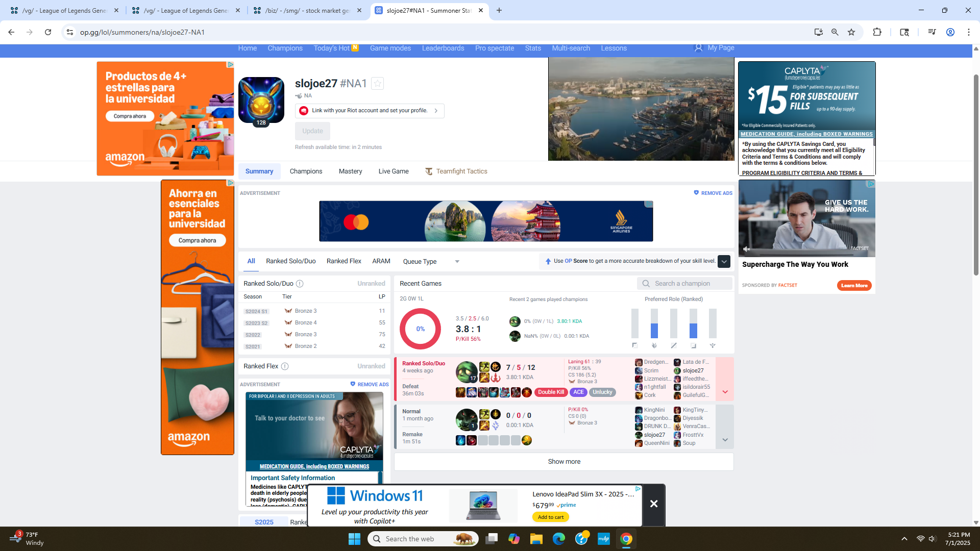Click the Update button
Viewport: 980px width, 551px height.
point(312,131)
